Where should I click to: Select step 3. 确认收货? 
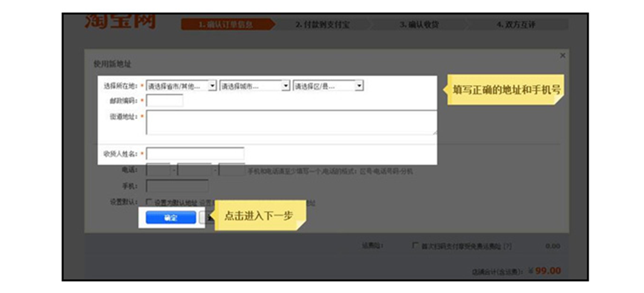[x=419, y=25]
